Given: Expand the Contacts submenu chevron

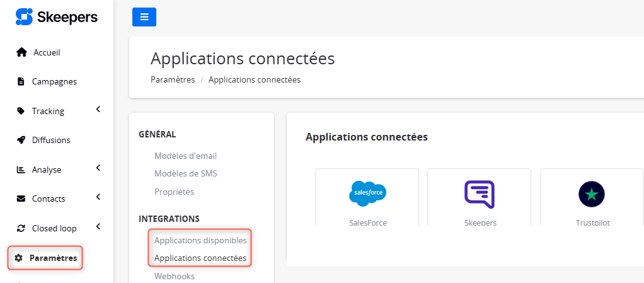Looking at the screenshot, I should [98, 197].
